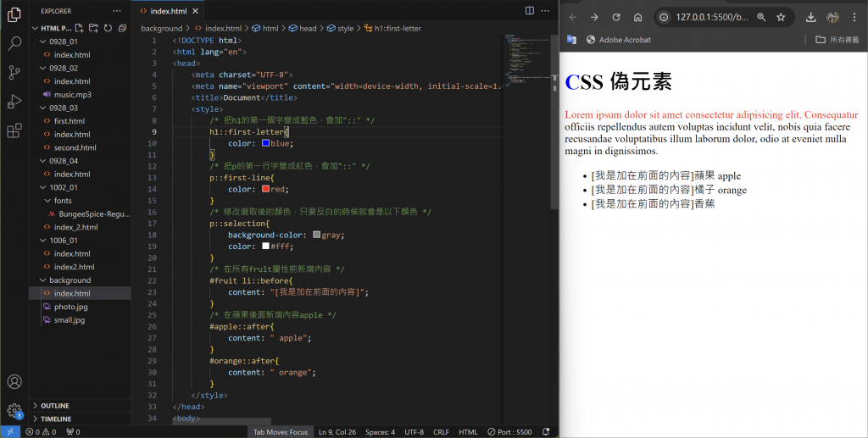Screen dimensions: 868x438
Task: Open the 所有書籤 bookmarks folder
Action: pyautogui.click(x=837, y=40)
